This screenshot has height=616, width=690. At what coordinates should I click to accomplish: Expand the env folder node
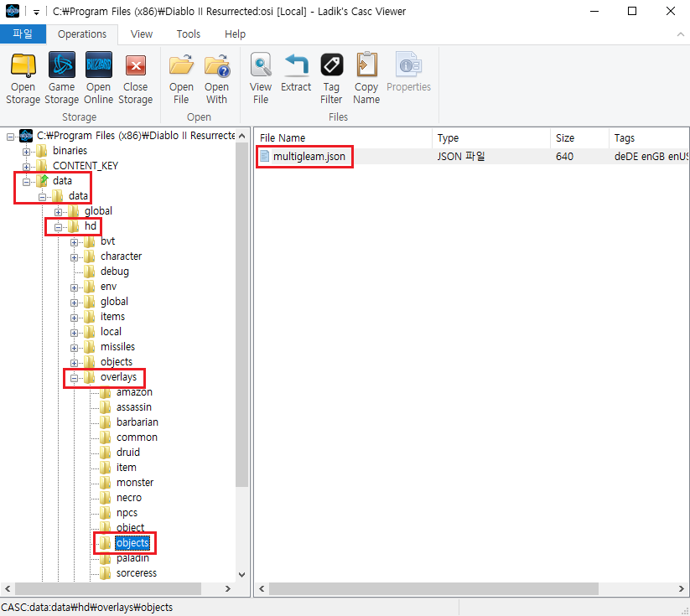click(74, 287)
